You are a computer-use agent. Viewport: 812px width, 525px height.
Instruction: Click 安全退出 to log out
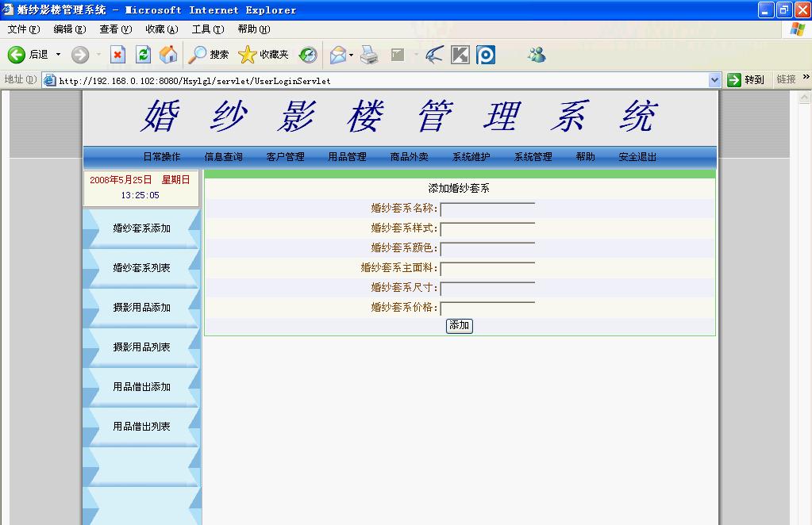point(637,157)
